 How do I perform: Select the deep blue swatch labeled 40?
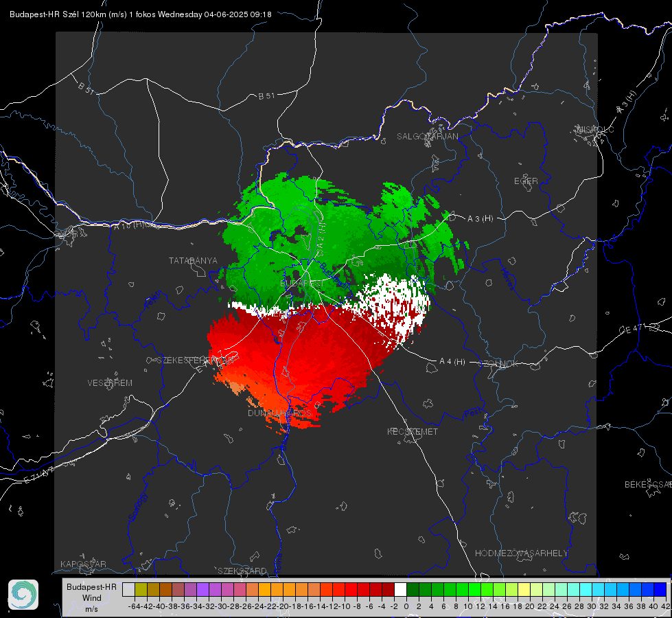[660, 589]
